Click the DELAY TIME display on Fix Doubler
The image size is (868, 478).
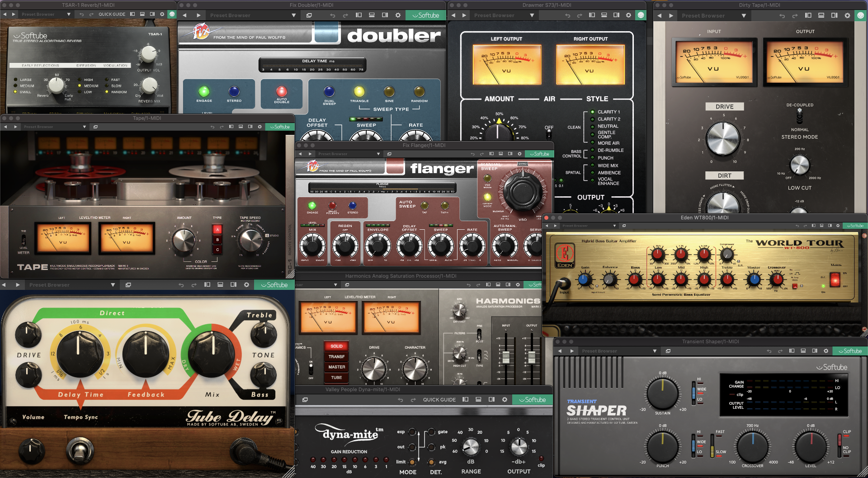[x=312, y=63]
